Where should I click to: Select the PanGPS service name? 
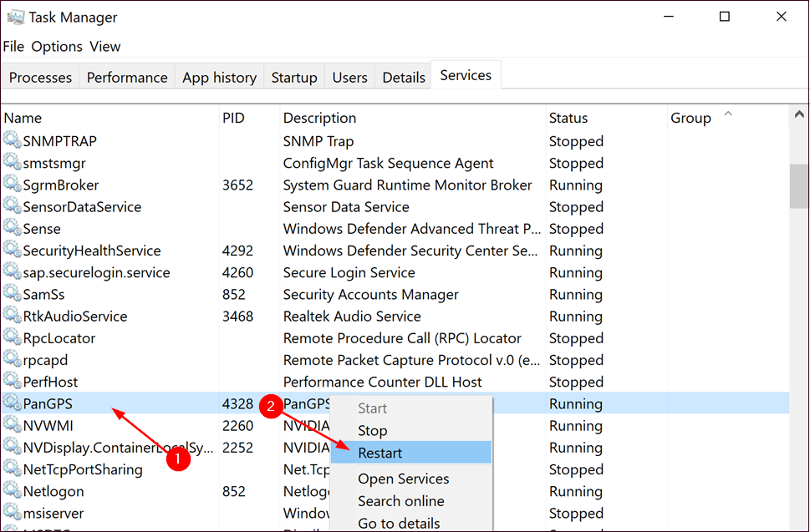tap(48, 403)
